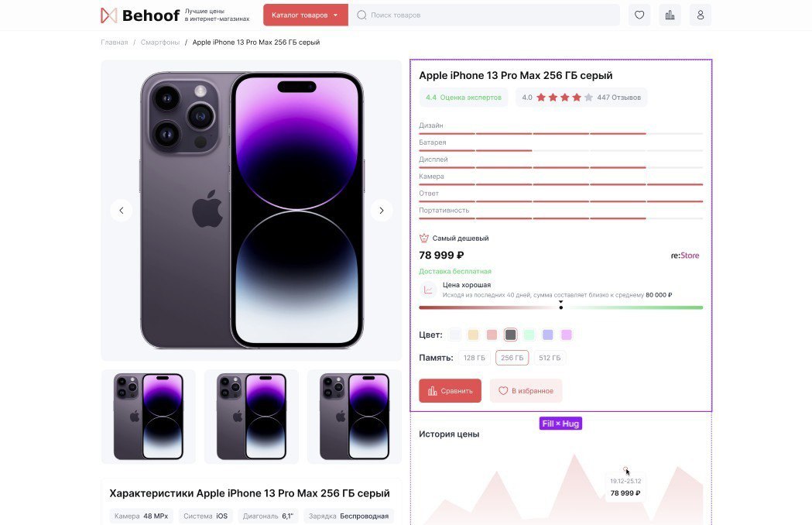Open favorites via header heart icon
The image size is (812, 525).
[639, 15]
